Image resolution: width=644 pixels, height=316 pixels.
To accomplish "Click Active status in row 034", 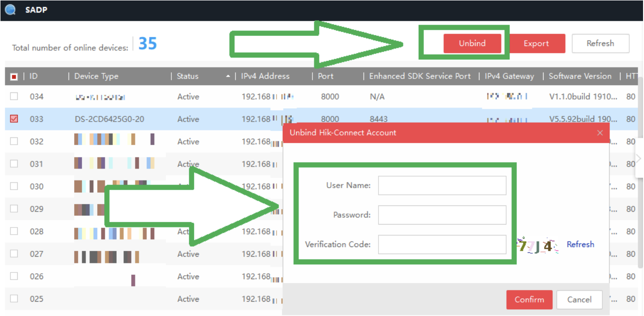I will (x=188, y=96).
